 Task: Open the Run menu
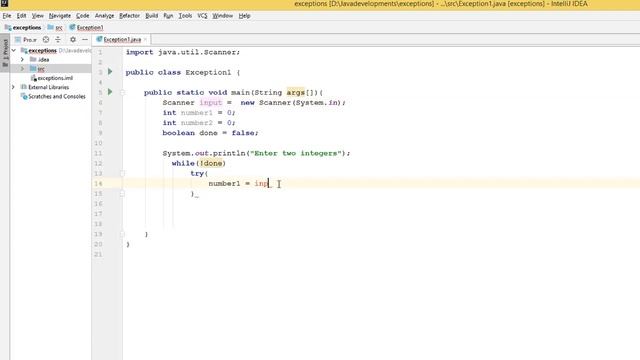tap(168, 16)
